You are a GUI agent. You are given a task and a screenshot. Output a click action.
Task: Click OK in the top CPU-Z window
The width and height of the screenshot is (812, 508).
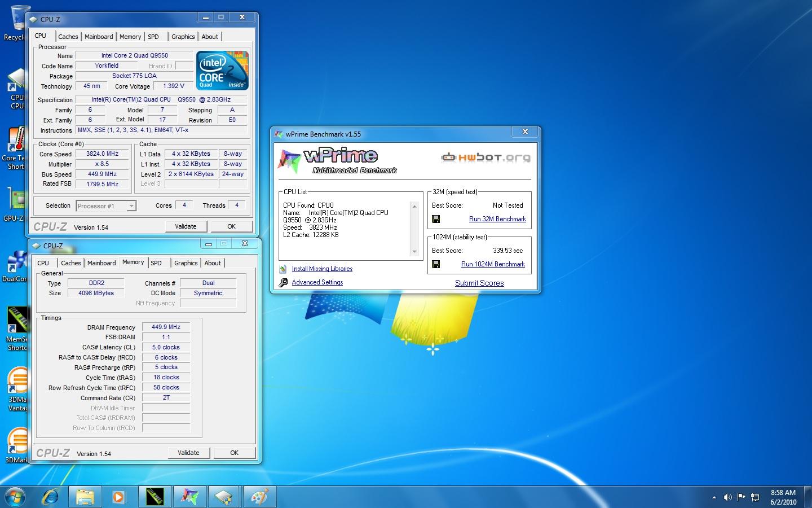coord(231,226)
